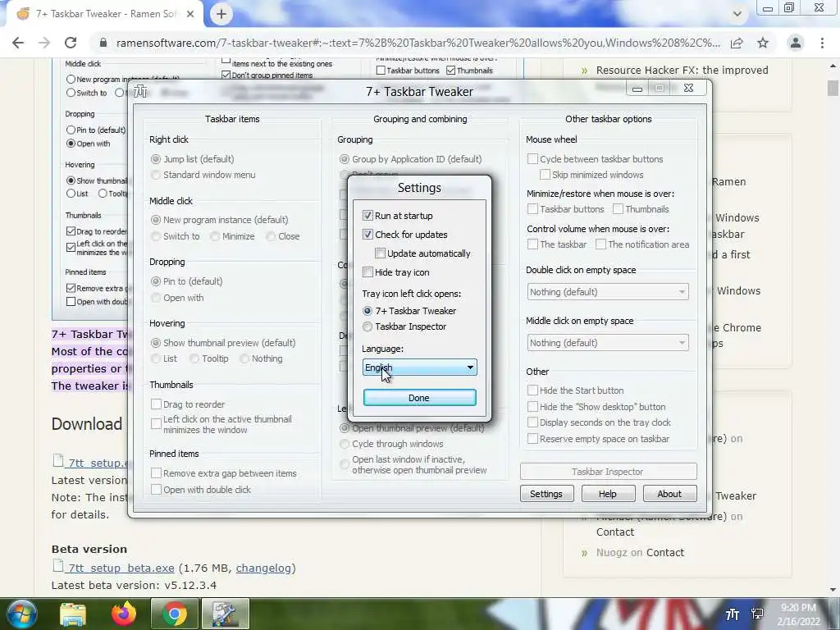Viewport: 840px width, 630px height.
Task: Check Remove extra gap between items
Action: coord(156,473)
